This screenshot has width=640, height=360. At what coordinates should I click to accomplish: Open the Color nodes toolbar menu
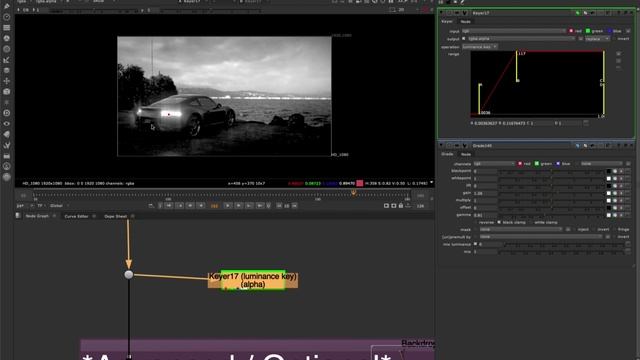coord(7,38)
